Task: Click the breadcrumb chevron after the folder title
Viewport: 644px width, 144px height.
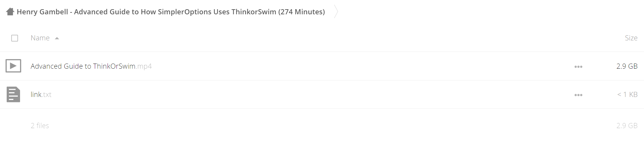Action: click(x=336, y=12)
